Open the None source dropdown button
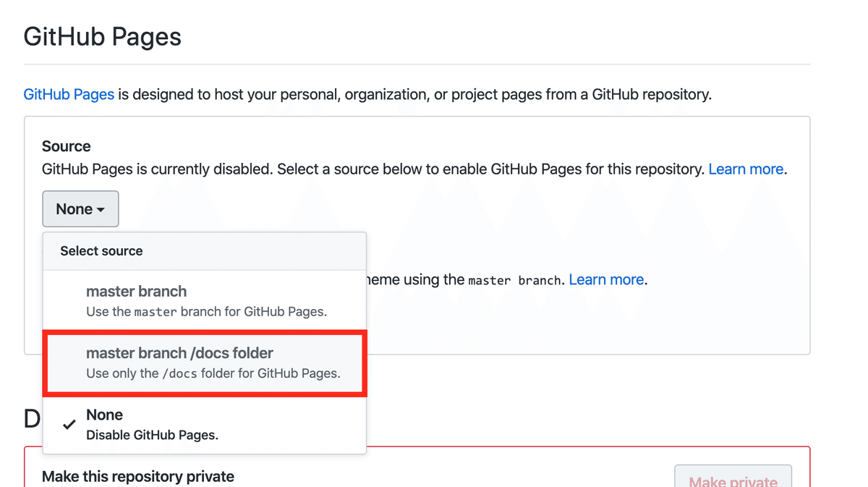Image resolution: width=868 pixels, height=487 pixels. pos(80,209)
